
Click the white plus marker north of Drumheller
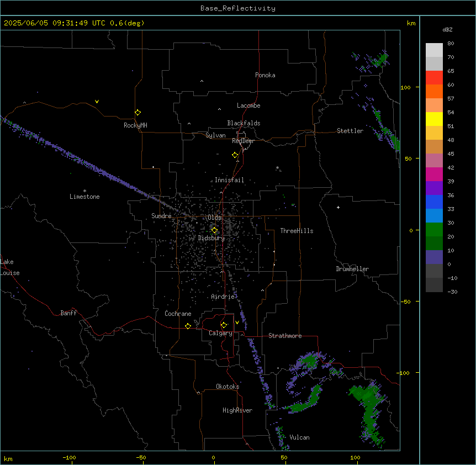(338, 207)
